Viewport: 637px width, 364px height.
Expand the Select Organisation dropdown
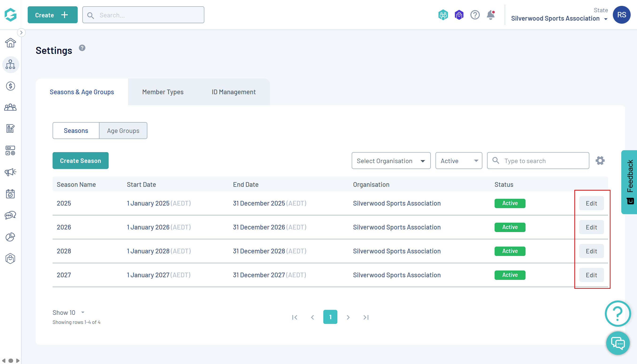click(391, 161)
